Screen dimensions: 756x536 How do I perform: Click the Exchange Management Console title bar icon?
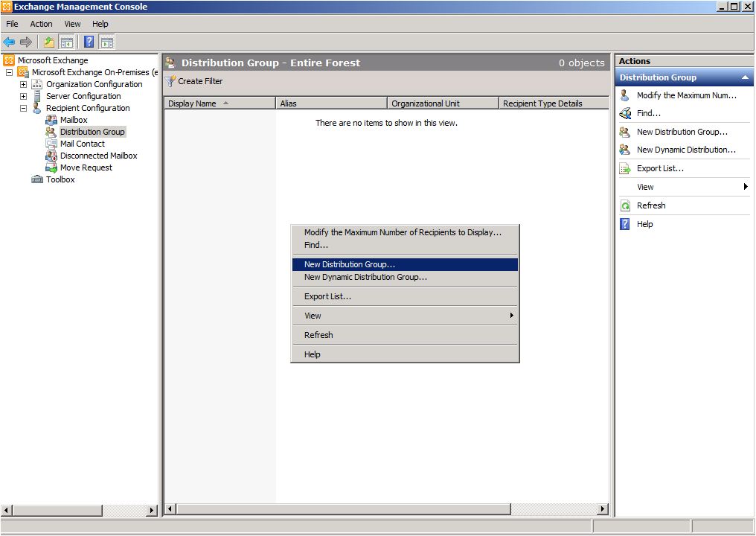[x=7, y=7]
